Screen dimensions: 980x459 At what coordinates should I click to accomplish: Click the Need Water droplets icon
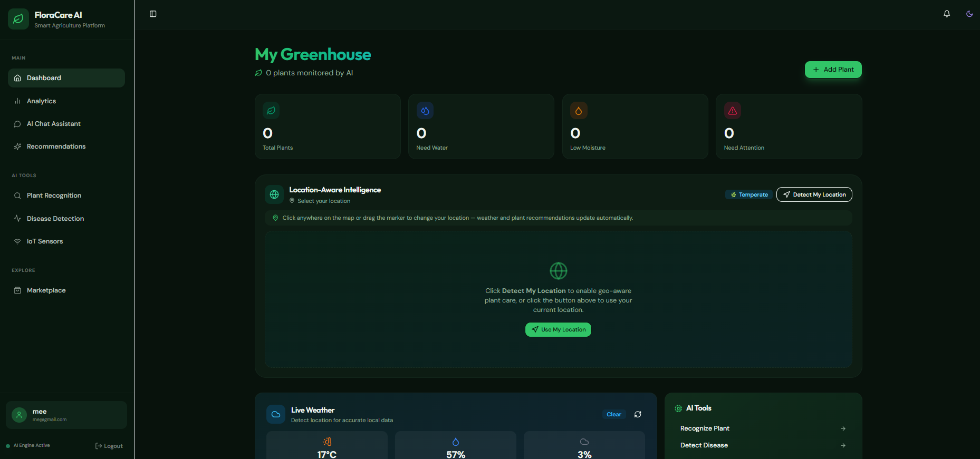425,111
